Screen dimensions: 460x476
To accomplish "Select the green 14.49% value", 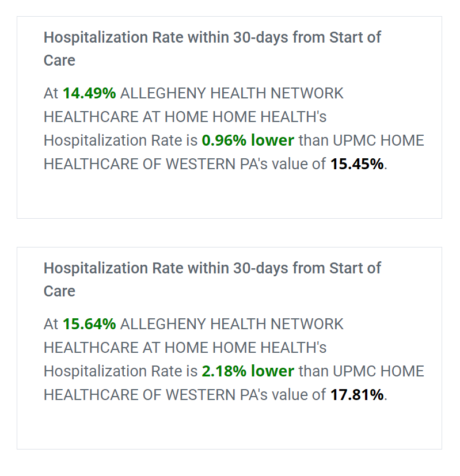I will point(89,93).
